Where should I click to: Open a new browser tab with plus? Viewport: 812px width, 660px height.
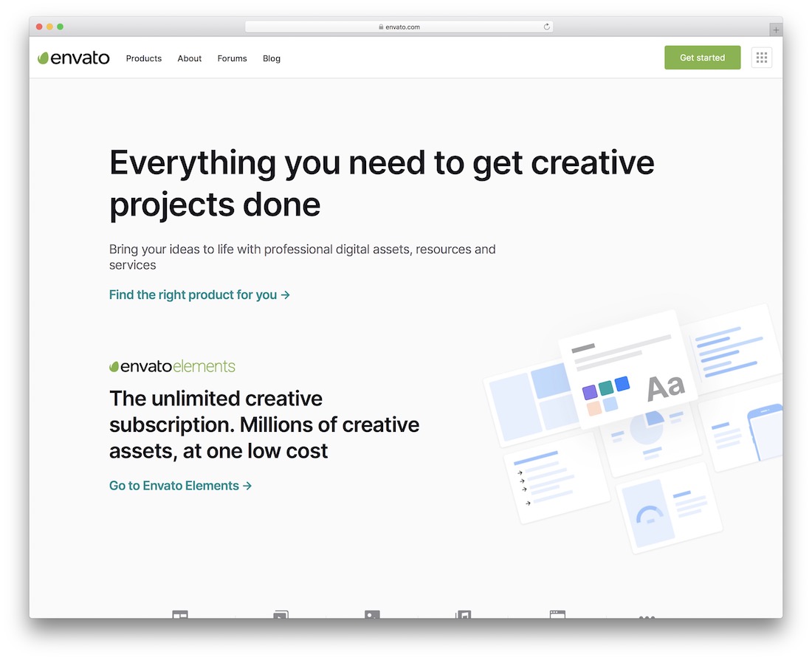click(x=775, y=30)
